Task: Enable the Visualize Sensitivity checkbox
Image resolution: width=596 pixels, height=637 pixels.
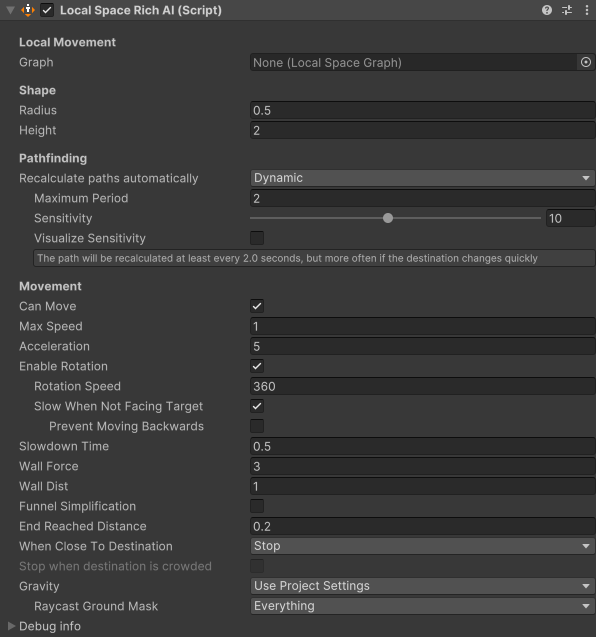Action: [x=257, y=238]
